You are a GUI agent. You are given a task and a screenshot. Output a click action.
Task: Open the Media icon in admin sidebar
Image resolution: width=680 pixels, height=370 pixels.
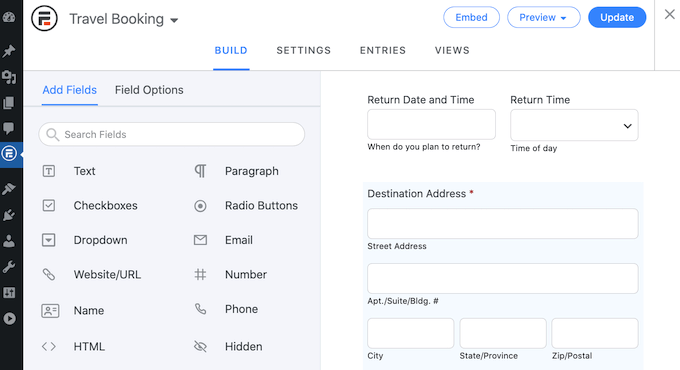(9, 77)
